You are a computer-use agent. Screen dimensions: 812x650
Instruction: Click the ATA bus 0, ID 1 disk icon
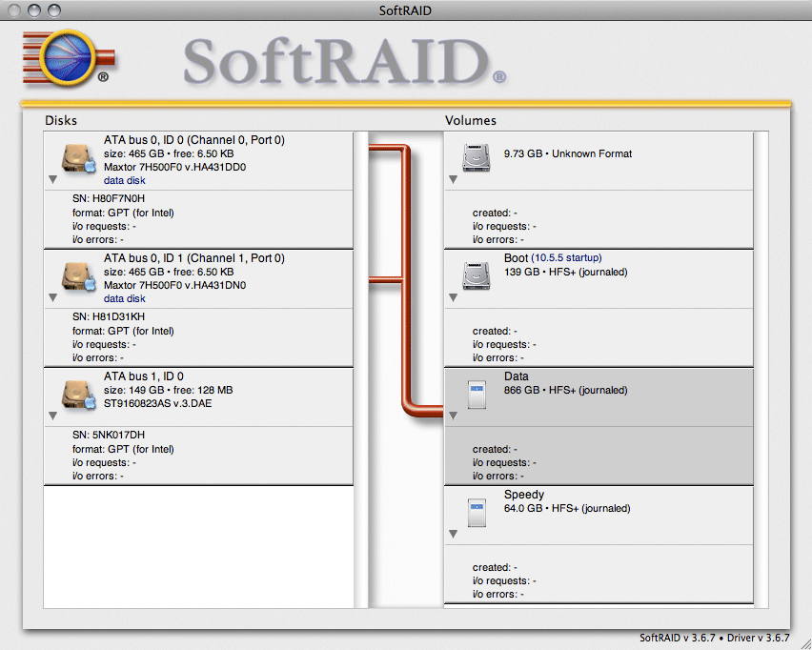[79, 276]
